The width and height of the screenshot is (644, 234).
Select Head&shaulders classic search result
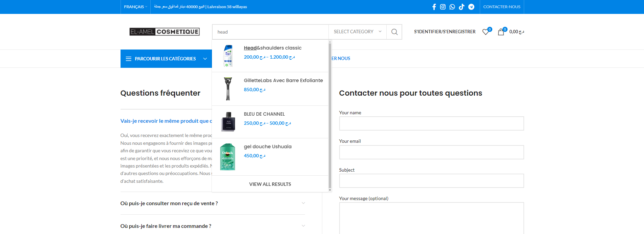pos(273,48)
